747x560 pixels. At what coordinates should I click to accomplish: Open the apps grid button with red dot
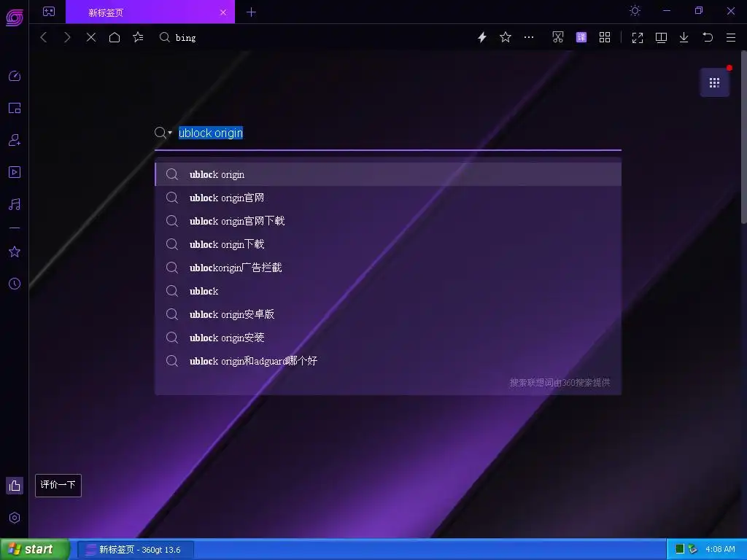point(715,83)
